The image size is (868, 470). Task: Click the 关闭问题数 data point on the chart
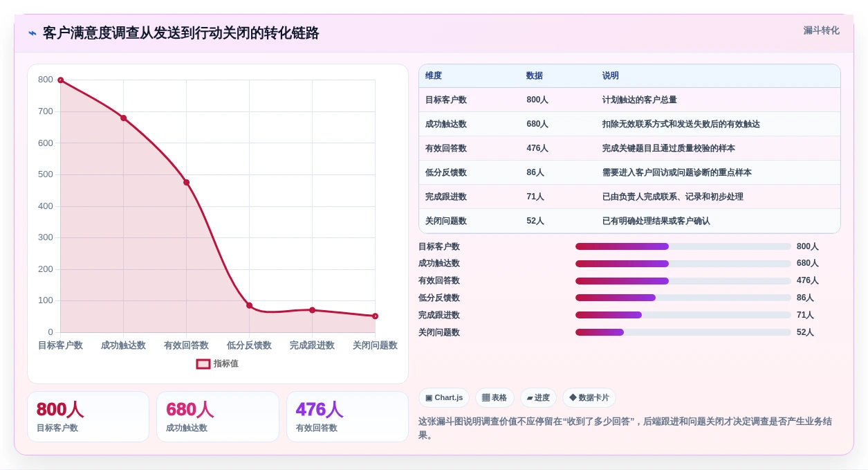click(375, 316)
